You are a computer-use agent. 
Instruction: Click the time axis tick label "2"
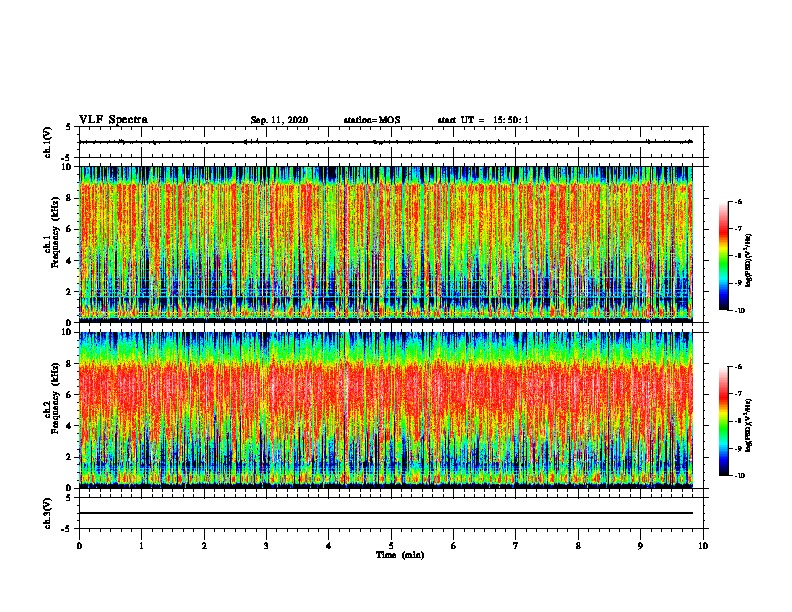coord(204,546)
